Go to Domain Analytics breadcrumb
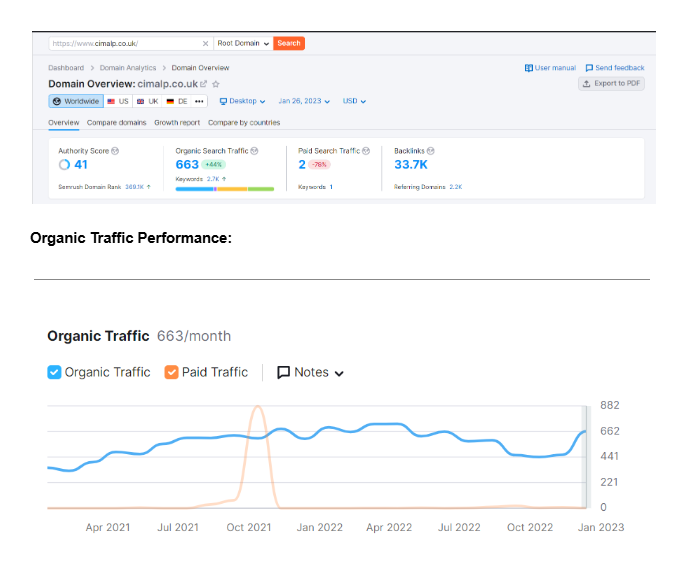The width and height of the screenshot is (699, 566). coord(128,68)
